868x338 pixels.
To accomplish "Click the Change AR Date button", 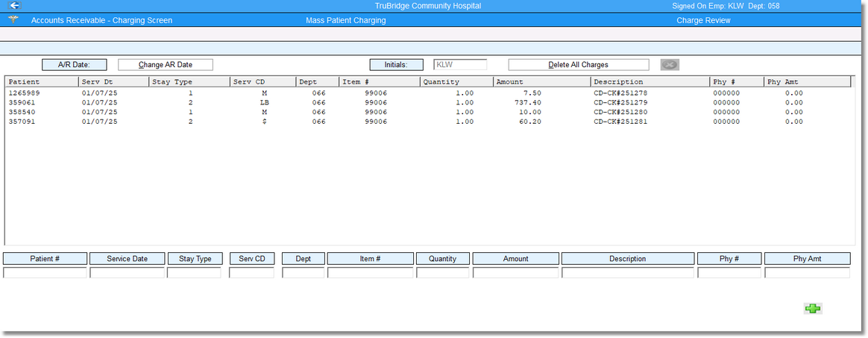I will click(166, 65).
